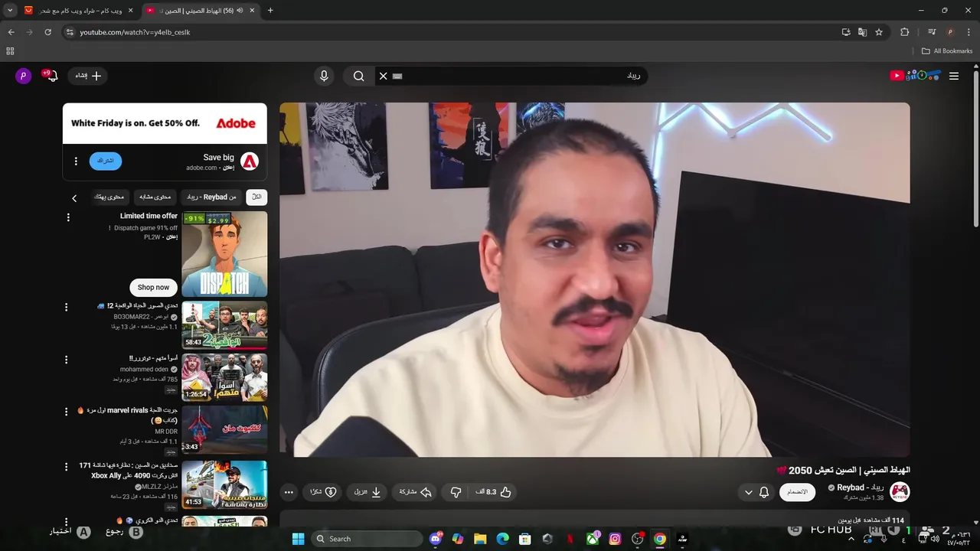Open the 41:53 Xbox Ally video thumbnail
The image size is (980, 551).
224,484
